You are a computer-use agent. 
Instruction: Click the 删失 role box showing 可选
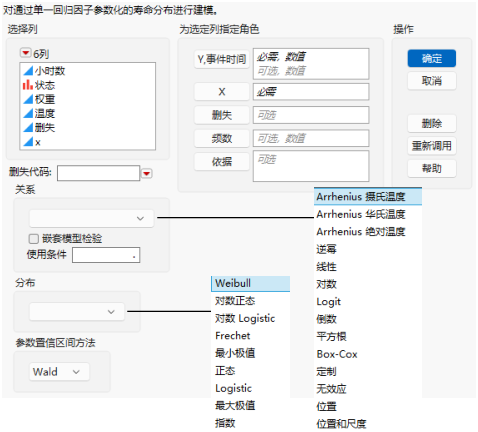311,115
